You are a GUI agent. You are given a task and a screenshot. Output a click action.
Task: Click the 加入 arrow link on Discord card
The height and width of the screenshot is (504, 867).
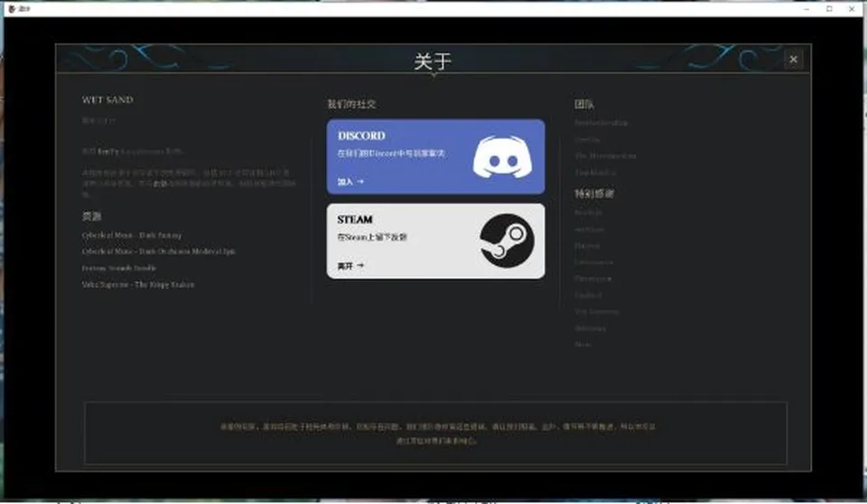(350, 182)
